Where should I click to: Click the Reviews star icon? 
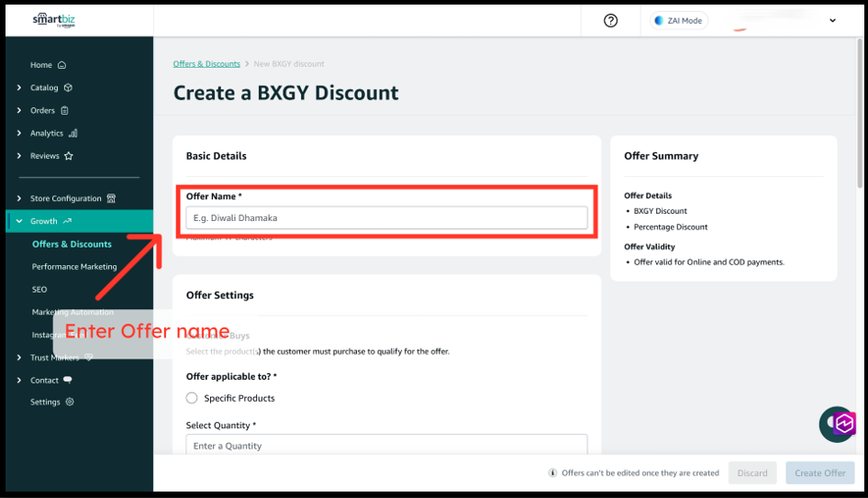point(69,156)
